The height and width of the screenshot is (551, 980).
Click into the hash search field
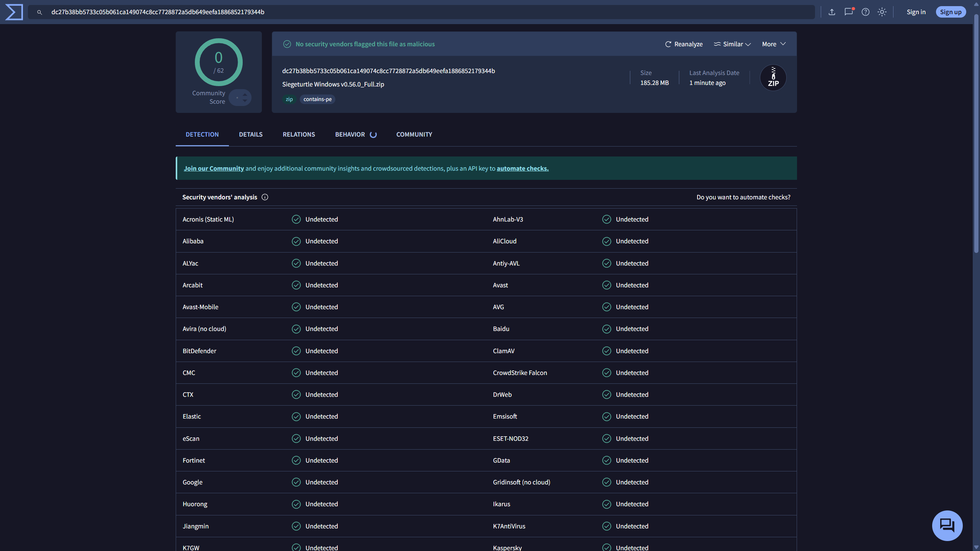[421, 12]
